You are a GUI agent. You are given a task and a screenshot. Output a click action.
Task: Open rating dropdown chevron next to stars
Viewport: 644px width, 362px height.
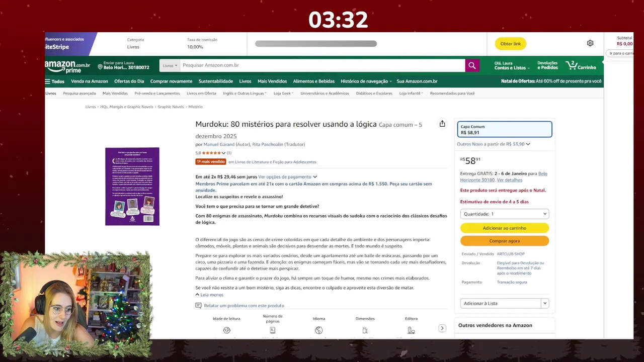click(x=223, y=153)
